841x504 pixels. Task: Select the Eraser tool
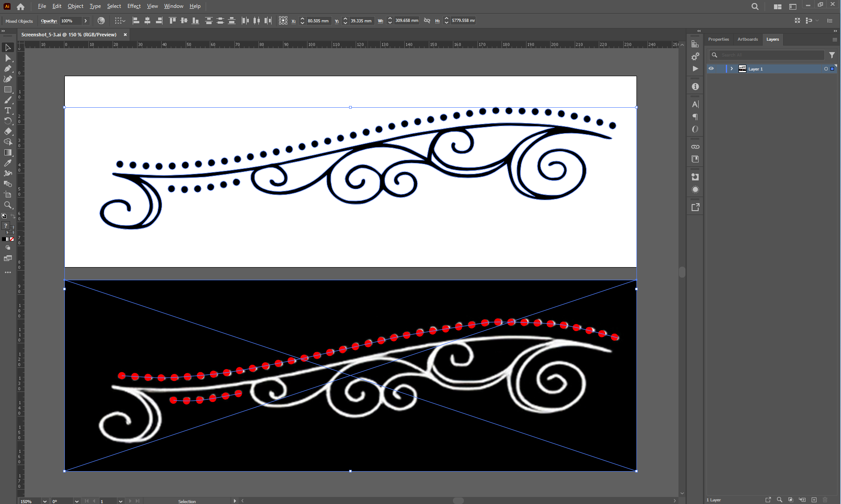[7, 131]
